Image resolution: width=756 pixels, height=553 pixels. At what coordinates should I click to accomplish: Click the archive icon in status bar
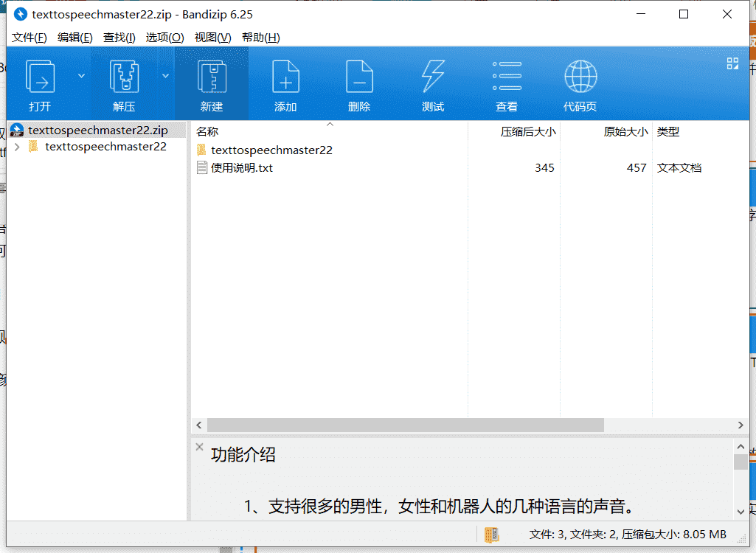(x=491, y=535)
